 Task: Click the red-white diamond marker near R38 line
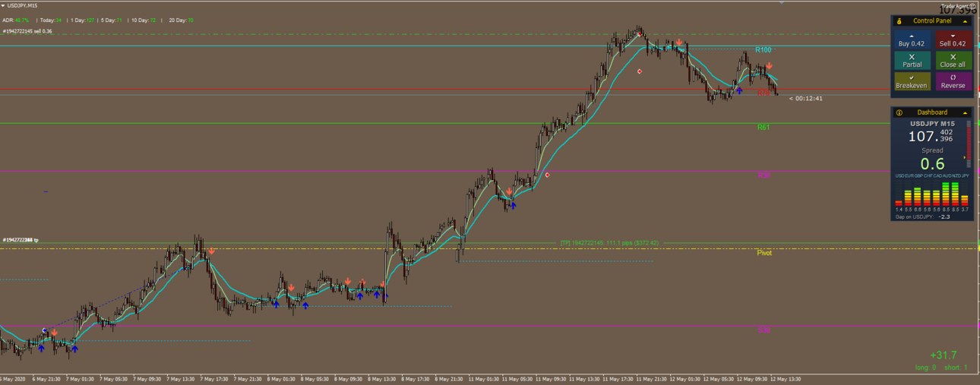pyautogui.click(x=547, y=175)
